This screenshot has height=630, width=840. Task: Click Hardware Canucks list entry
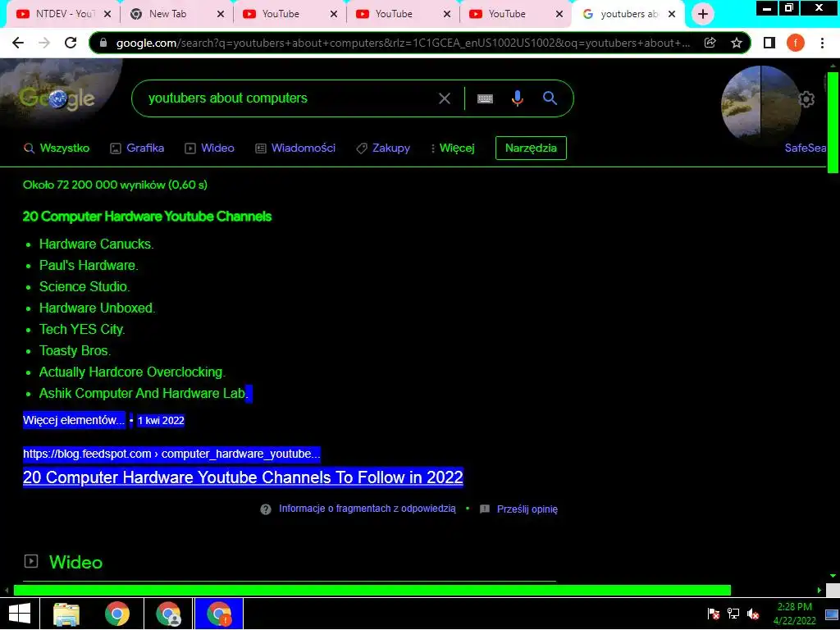pyautogui.click(x=97, y=244)
